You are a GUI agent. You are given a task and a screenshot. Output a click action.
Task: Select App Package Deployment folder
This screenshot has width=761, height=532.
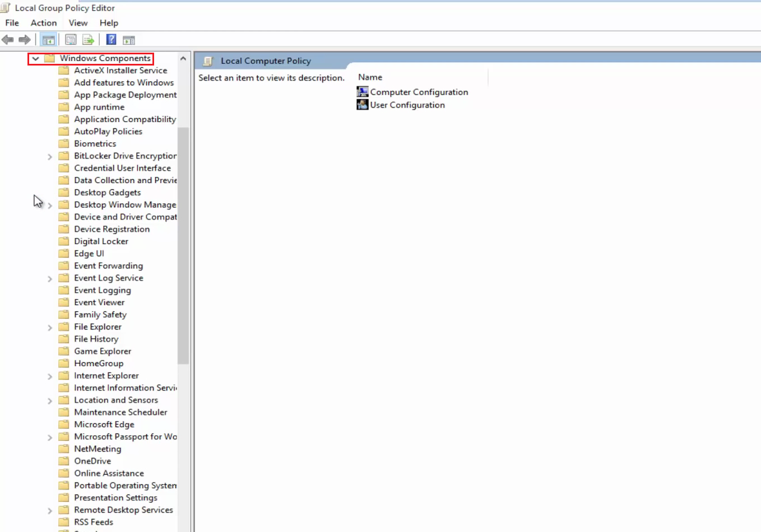[x=126, y=95]
